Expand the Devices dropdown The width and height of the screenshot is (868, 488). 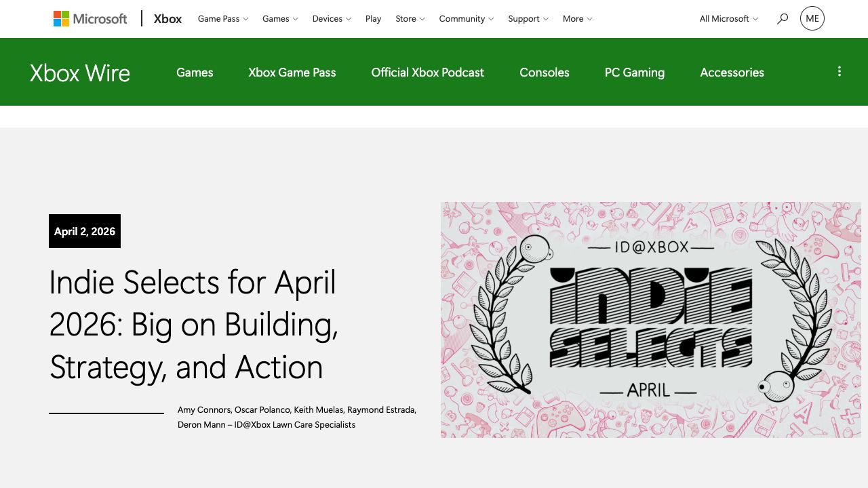click(x=332, y=19)
